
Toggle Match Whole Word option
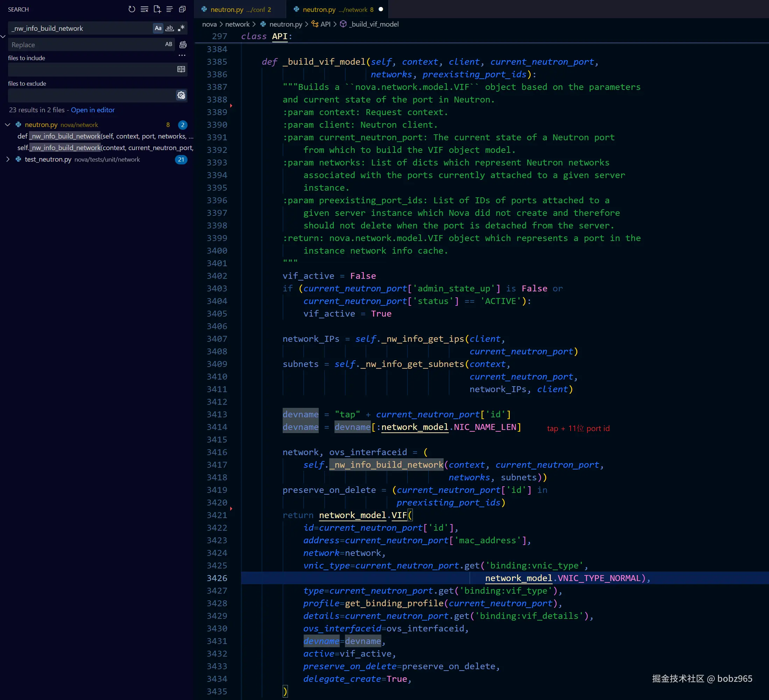coord(169,28)
